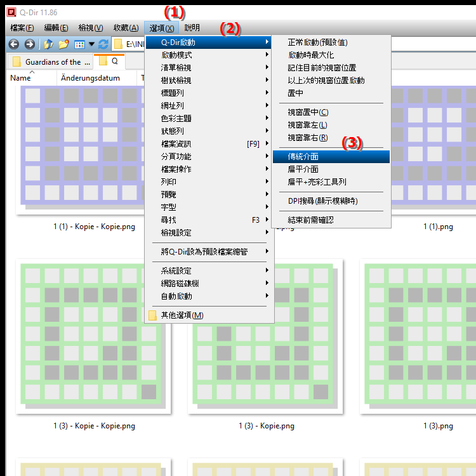The width and height of the screenshot is (476, 476).
Task: Click DPI搜尋(顯示模糊時) entry
Action: pyautogui.click(x=331, y=201)
